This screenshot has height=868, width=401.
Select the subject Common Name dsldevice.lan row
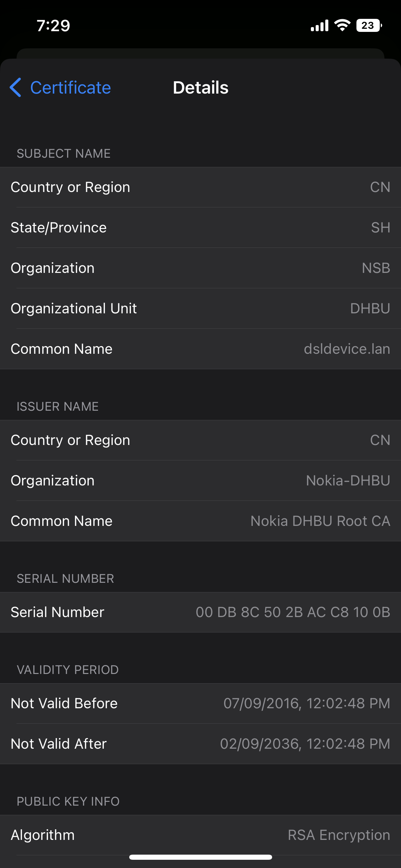200,349
